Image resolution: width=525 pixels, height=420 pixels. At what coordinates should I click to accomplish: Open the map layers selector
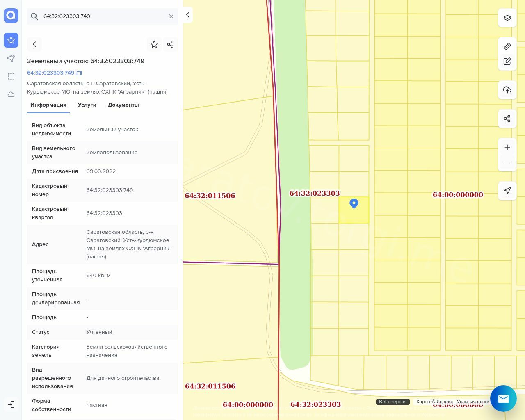(507, 18)
